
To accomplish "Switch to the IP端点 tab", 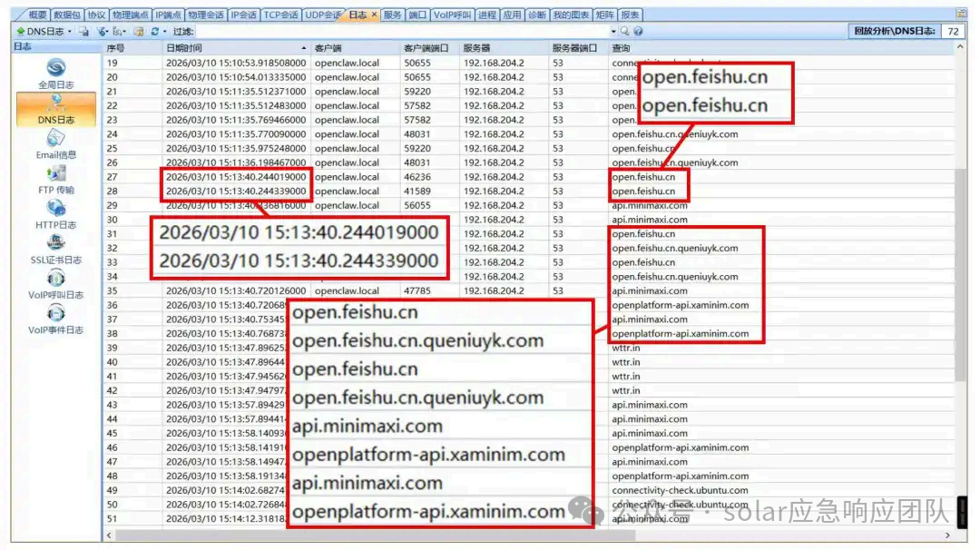I will tap(168, 15).
